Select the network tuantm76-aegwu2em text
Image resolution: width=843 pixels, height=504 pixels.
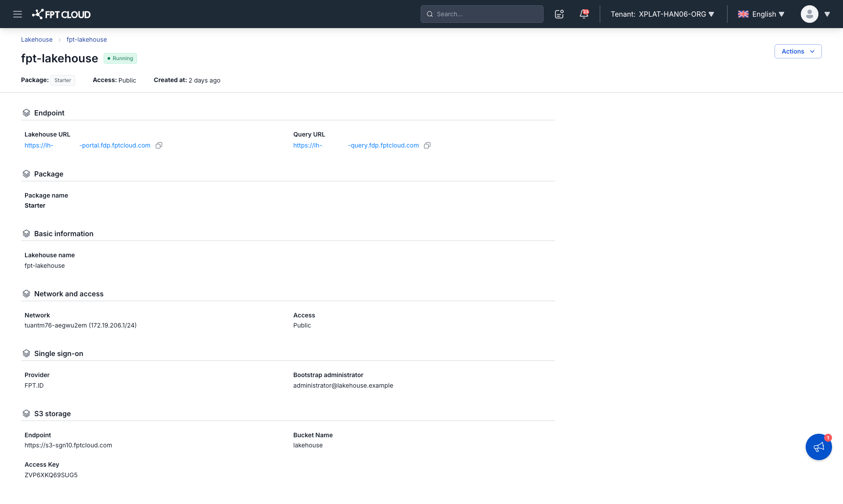(80, 325)
